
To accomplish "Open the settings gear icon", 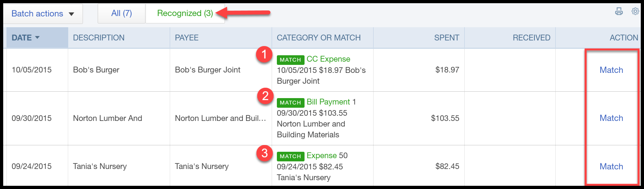I will [x=635, y=11].
